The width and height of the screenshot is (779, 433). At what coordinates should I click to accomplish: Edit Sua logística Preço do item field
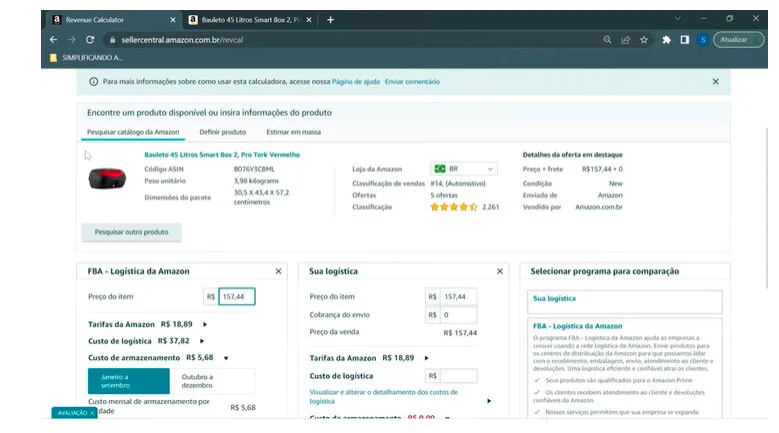(459, 296)
